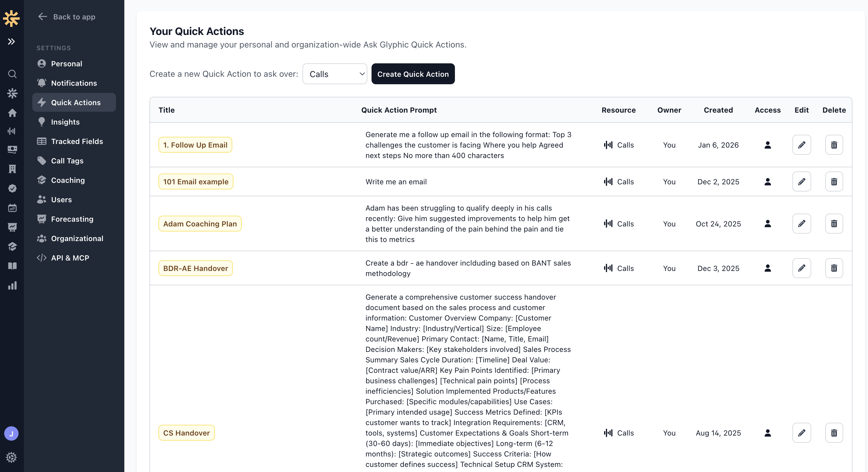868x472 pixels.
Task: Open Coaching settings
Action: 74,180
